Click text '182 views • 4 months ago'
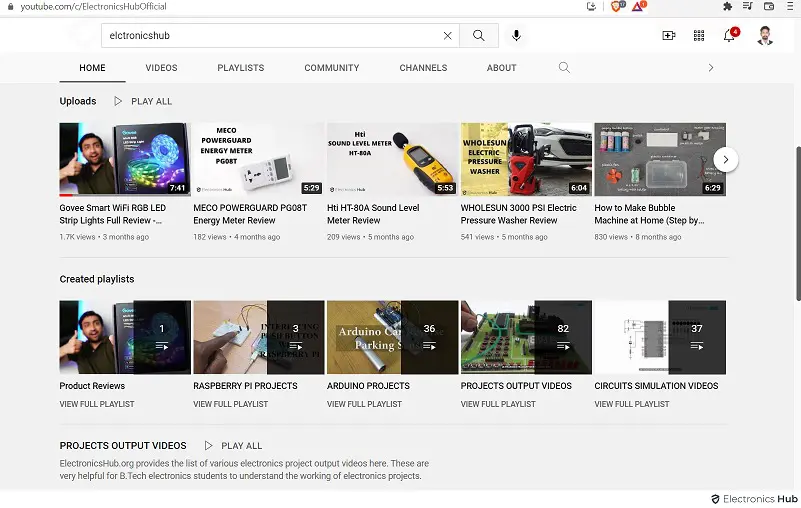The width and height of the screenshot is (801, 508). [237, 237]
